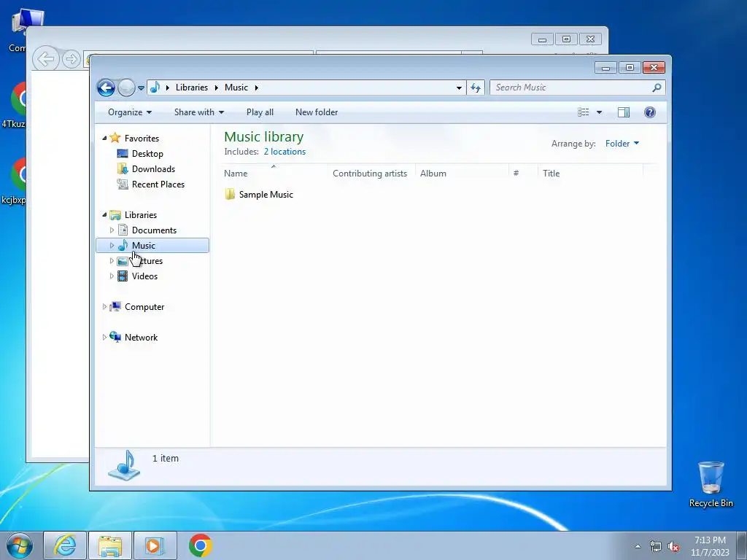Screen dimensions: 747x560
Task: Click the Videos filmstrip icon
Action: click(123, 276)
